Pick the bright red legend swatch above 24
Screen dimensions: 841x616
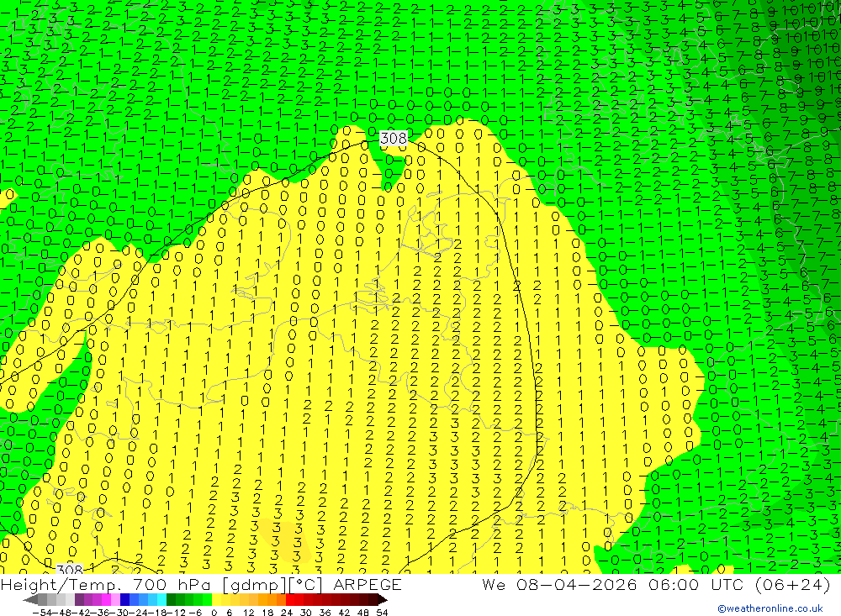(289, 599)
